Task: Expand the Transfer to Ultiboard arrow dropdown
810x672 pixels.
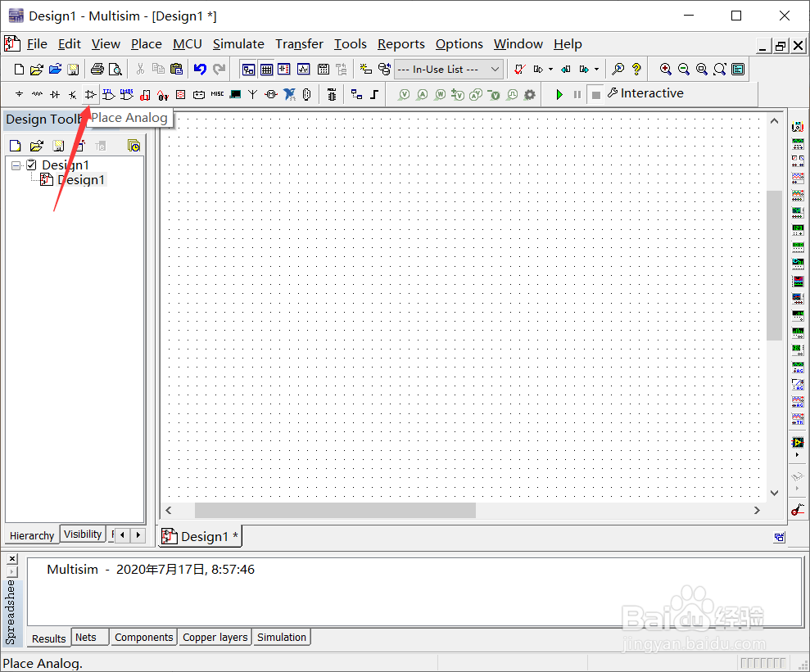Action: tap(550, 69)
